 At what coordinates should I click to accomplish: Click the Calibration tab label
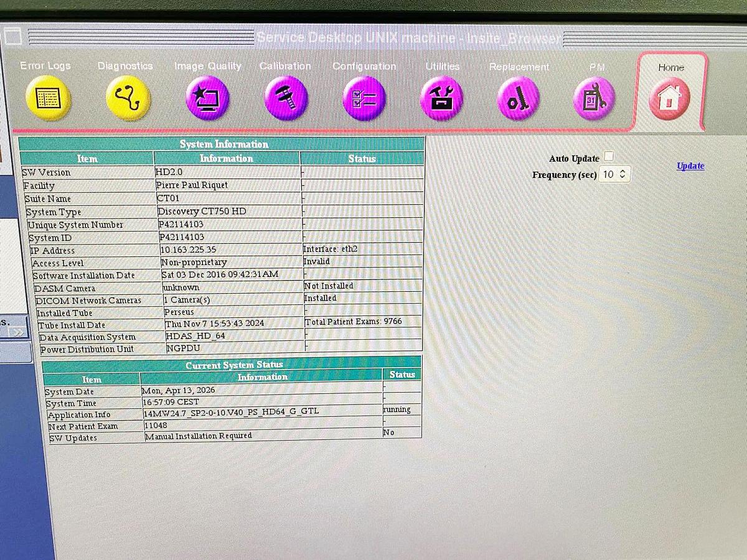pyautogui.click(x=285, y=66)
